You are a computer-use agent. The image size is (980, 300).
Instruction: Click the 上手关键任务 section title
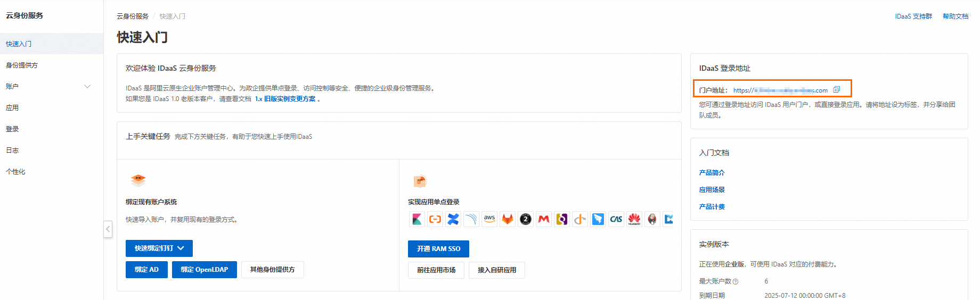(148, 137)
